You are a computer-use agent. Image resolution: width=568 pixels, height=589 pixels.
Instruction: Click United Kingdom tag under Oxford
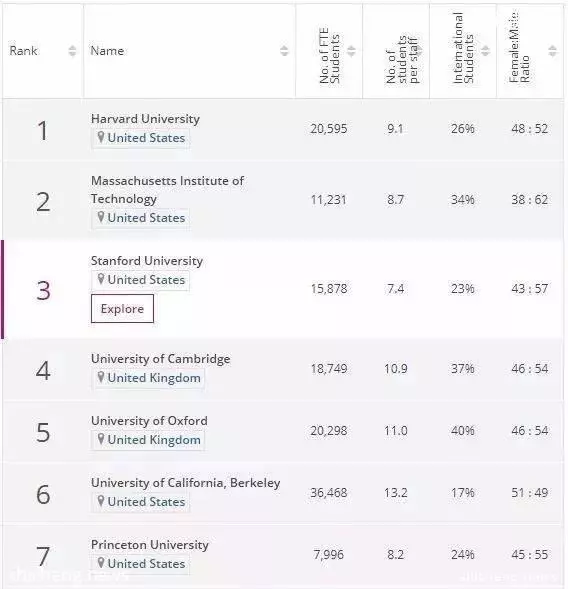(x=148, y=440)
